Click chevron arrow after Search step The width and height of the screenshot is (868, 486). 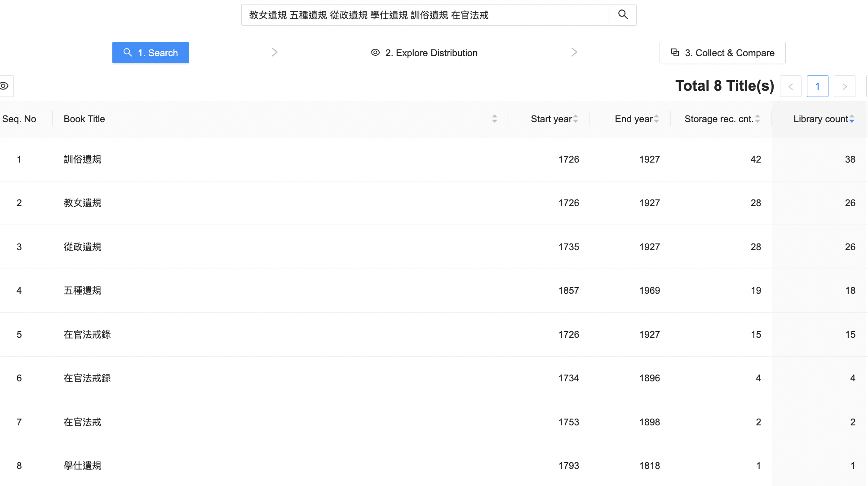point(275,53)
